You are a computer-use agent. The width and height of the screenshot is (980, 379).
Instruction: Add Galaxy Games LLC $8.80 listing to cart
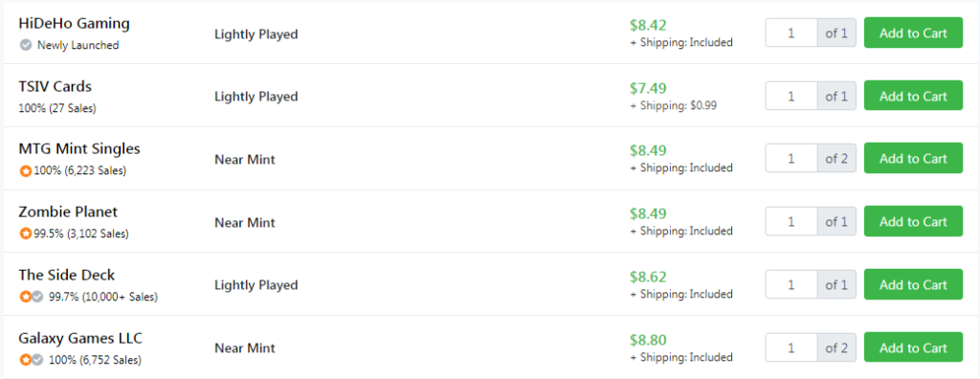(913, 347)
